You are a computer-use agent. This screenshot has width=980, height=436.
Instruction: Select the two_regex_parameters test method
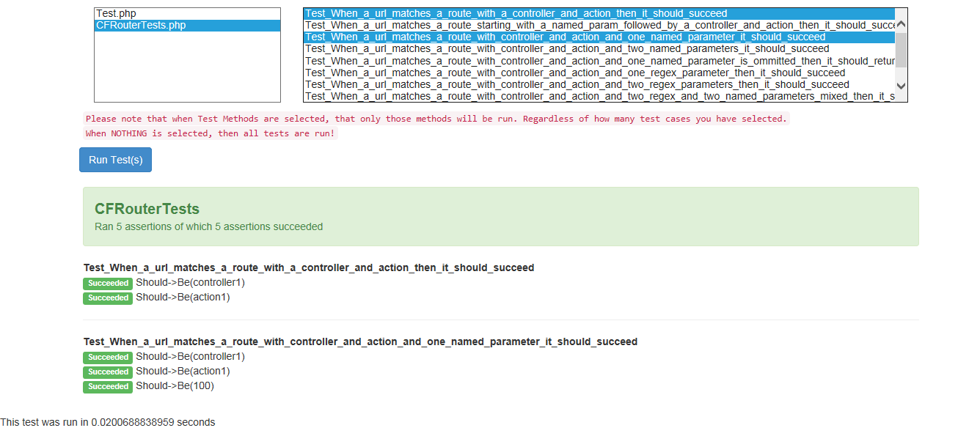point(513,84)
